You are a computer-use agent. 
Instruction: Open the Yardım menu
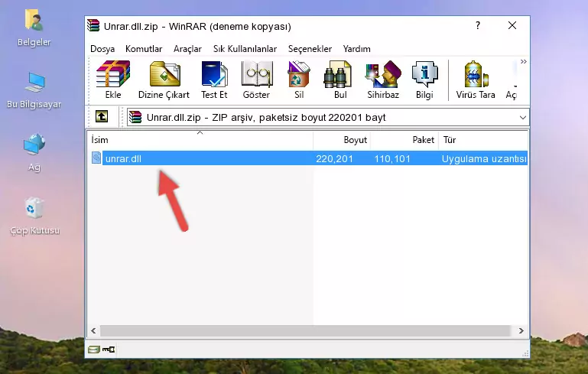click(356, 49)
